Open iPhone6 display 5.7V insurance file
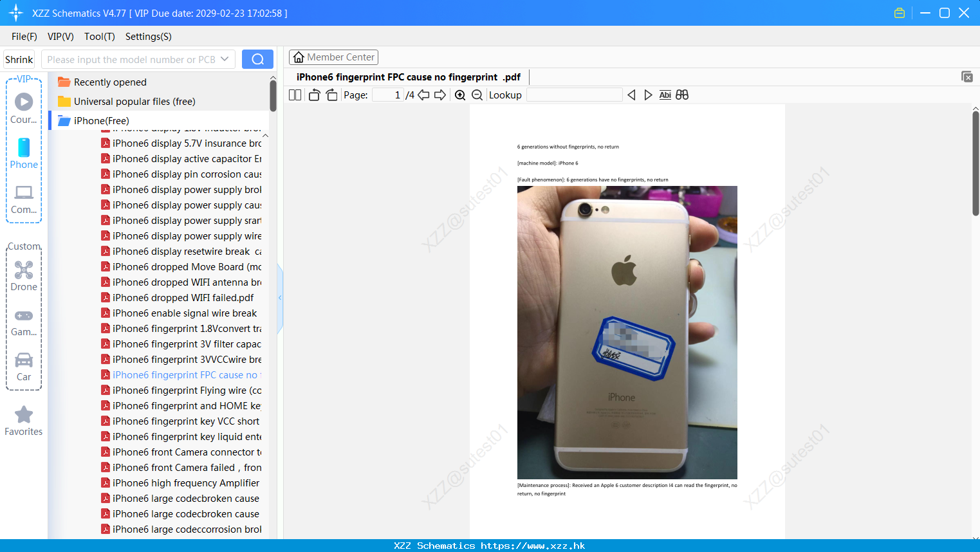 (x=181, y=143)
